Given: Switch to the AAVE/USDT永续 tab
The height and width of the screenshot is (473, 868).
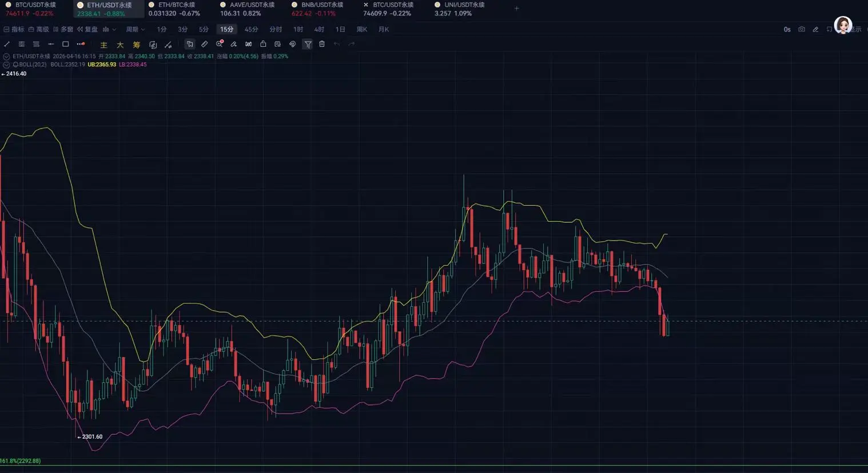Looking at the screenshot, I should (x=248, y=9).
